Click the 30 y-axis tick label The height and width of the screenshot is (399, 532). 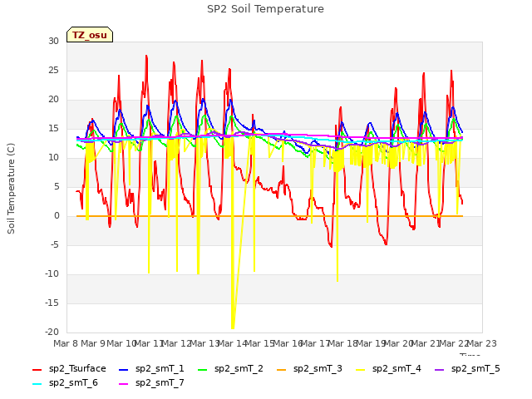pos(53,42)
